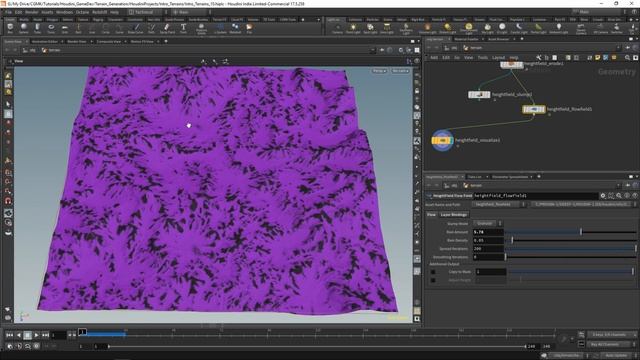Open the network editor Layout menu
Viewport: 640px width, 360px height.
click(498, 58)
